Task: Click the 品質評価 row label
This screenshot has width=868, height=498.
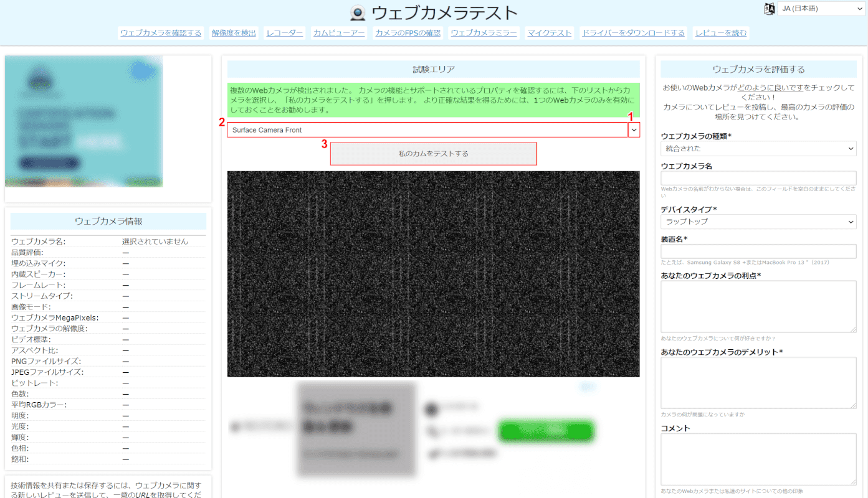Action: coord(27,252)
